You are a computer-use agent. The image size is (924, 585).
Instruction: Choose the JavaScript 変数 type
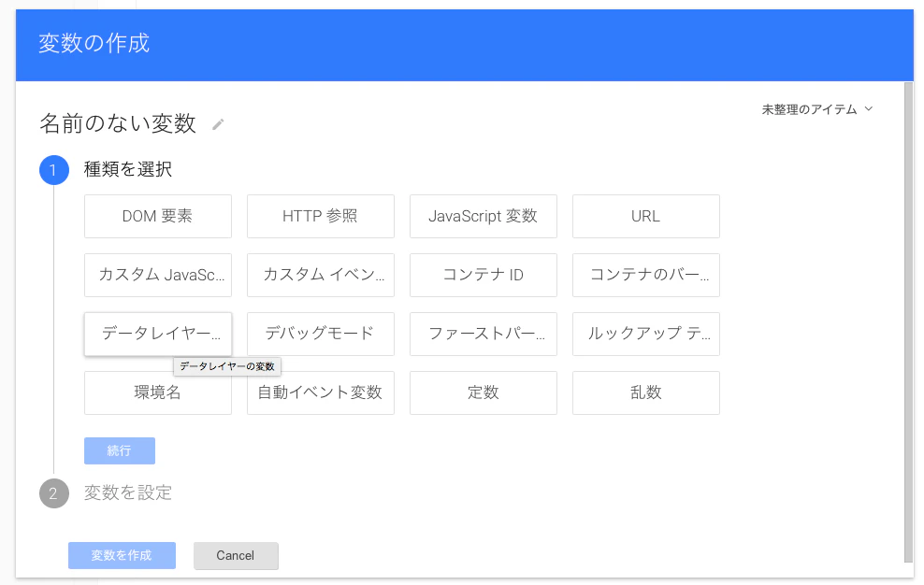(x=484, y=216)
